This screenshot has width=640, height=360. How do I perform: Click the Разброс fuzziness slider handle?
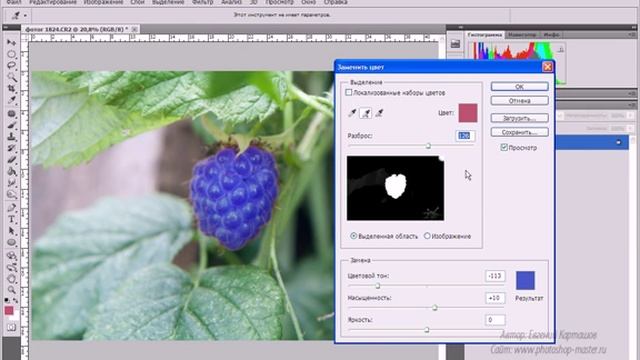[x=428, y=146]
